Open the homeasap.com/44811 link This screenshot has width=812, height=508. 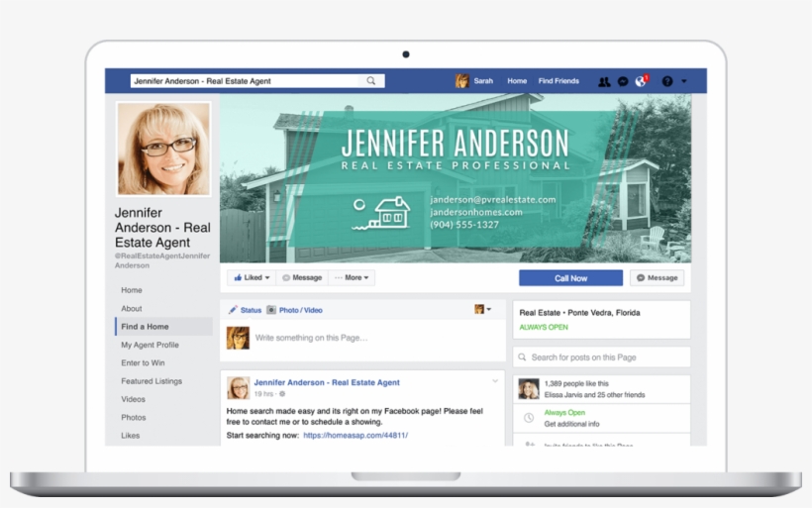355,435
